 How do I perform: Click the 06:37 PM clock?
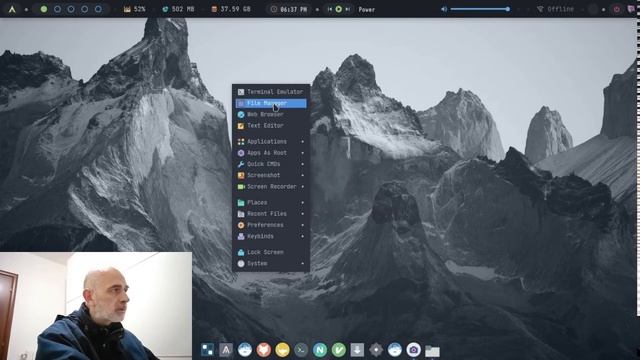tap(289, 9)
